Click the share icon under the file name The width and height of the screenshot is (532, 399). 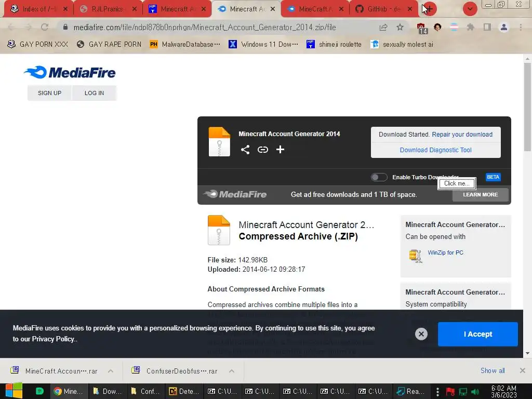(245, 150)
